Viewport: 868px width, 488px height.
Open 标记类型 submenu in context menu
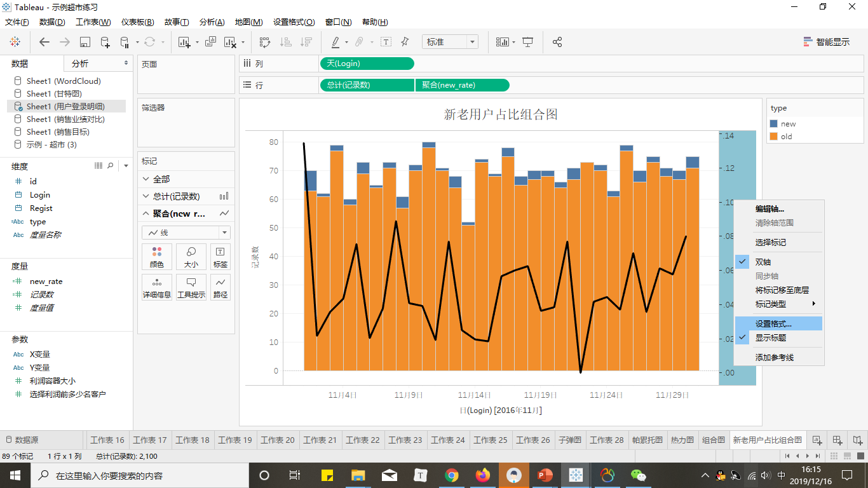pos(778,304)
